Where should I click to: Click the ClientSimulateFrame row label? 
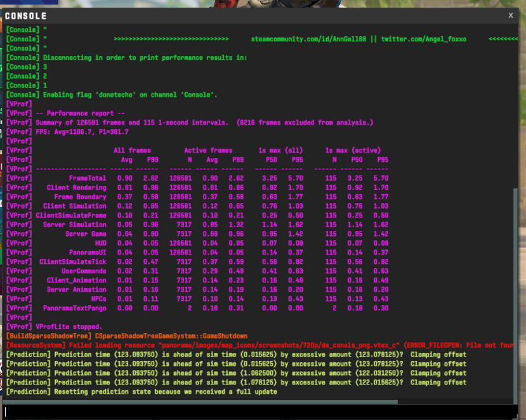71,215
